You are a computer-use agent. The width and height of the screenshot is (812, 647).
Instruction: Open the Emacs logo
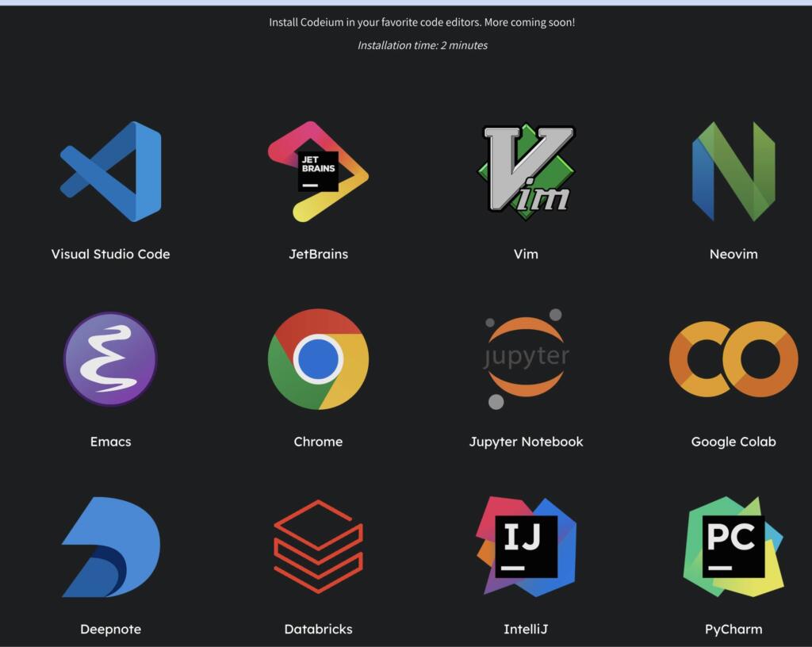[x=110, y=358]
